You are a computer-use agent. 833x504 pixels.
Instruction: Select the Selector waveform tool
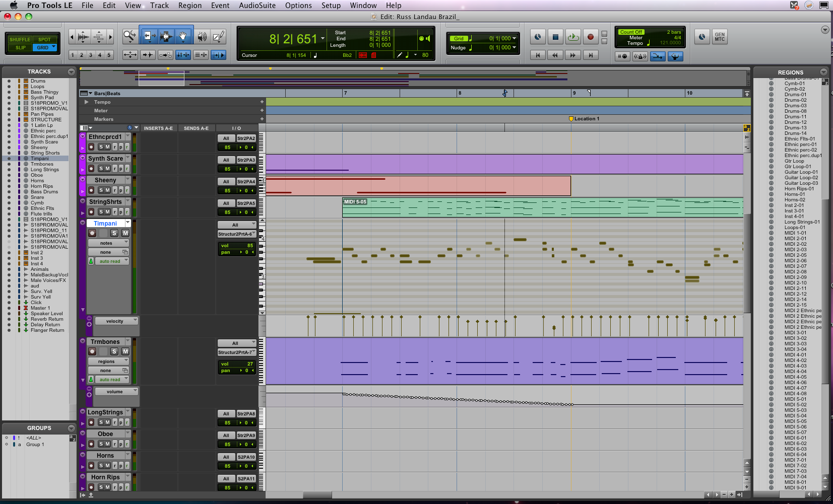pyautogui.click(x=166, y=36)
